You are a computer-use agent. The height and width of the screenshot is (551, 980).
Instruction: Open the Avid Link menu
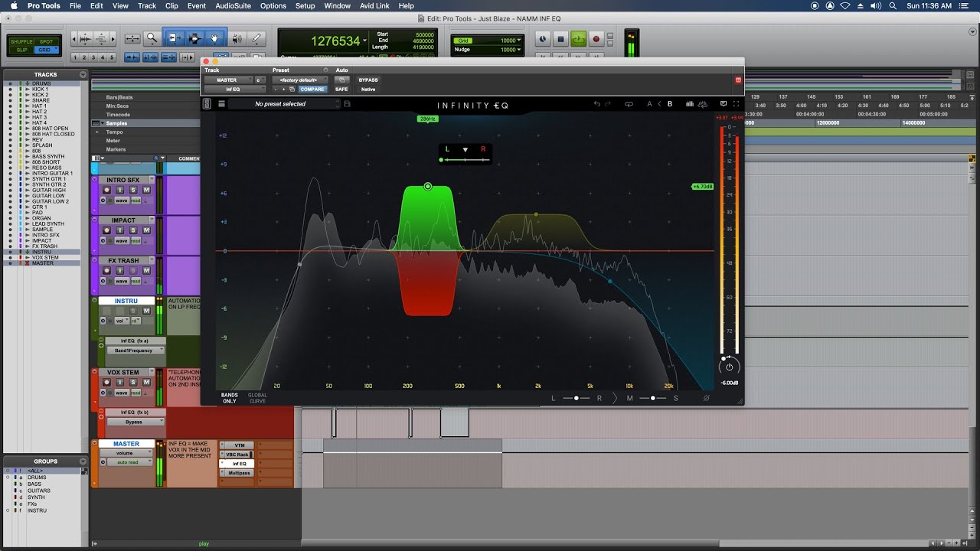tap(373, 5)
